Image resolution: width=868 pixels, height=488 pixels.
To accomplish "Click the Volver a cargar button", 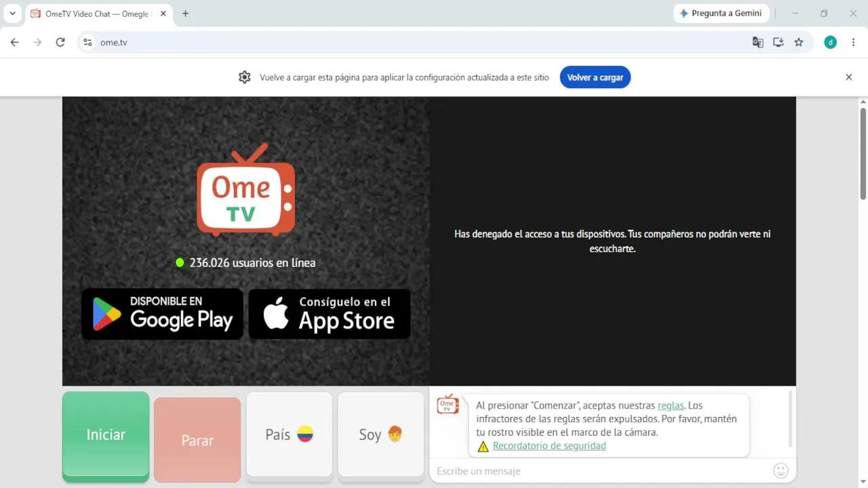I will point(595,77).
